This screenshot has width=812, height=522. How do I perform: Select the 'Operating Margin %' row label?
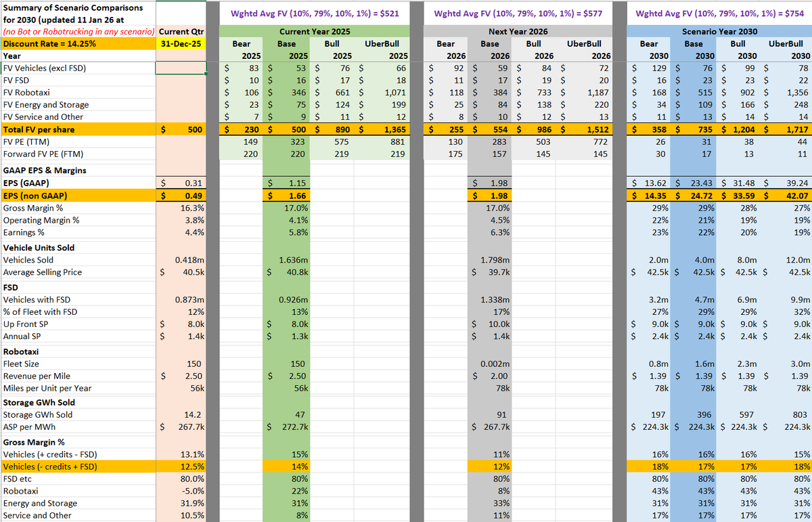(x=41, y=220)
